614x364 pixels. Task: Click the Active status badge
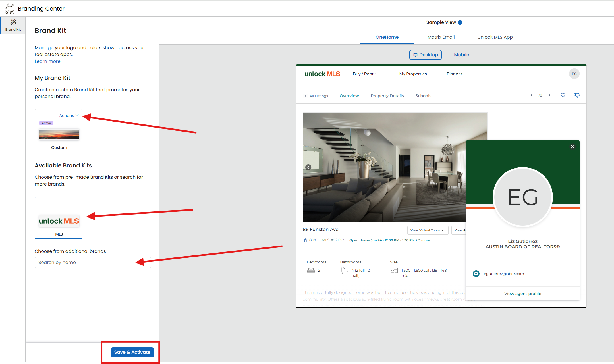(x=46, y=123)
